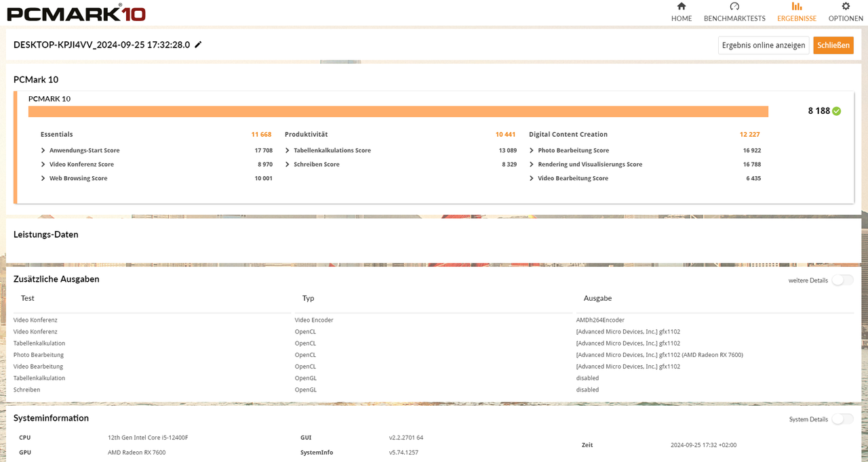The image size is (868, 462).
Task: Click the value 16 922
Action: pos(752,150)
